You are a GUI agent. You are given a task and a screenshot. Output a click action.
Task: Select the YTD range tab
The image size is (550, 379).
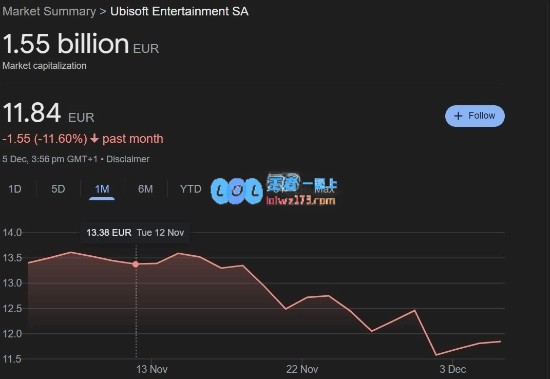coord(190,189)
